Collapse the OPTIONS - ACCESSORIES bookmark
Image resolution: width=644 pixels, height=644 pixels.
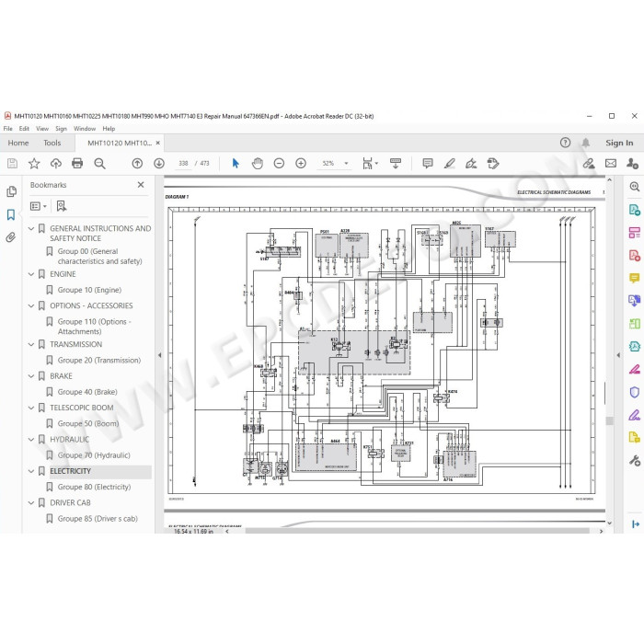point(31,305)
